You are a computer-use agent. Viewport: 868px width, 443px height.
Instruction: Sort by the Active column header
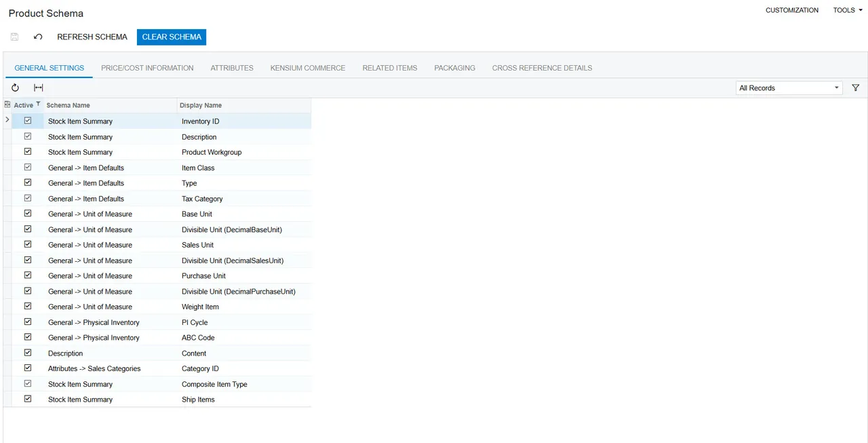24,105
